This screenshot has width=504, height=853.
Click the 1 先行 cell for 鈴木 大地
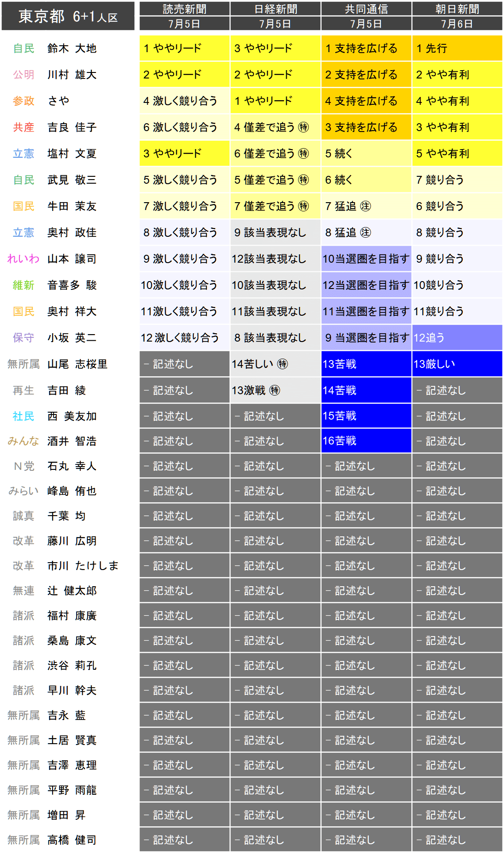pos(457,48)
